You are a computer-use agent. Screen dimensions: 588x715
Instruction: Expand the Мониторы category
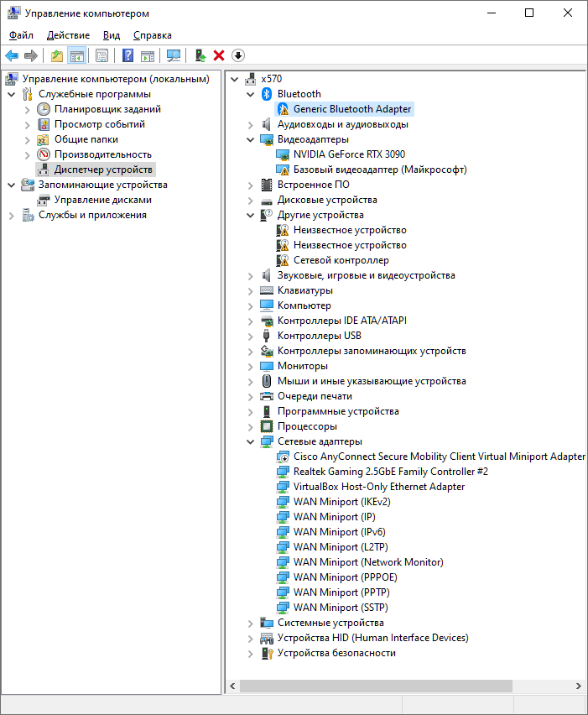pos(250,367)
